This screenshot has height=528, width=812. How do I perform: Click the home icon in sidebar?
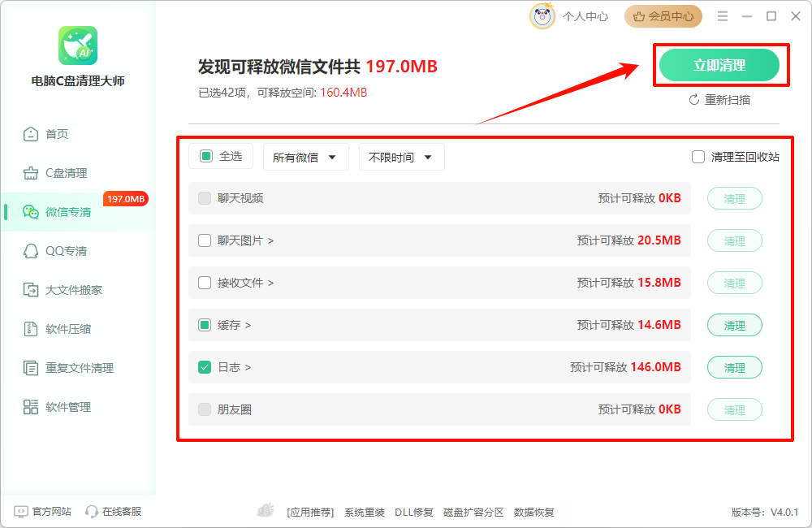coord(31,134)
